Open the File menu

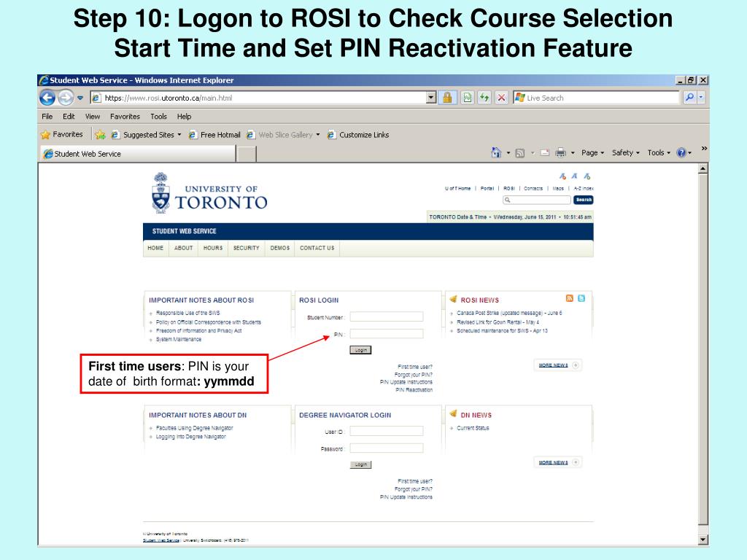[47, 116]
